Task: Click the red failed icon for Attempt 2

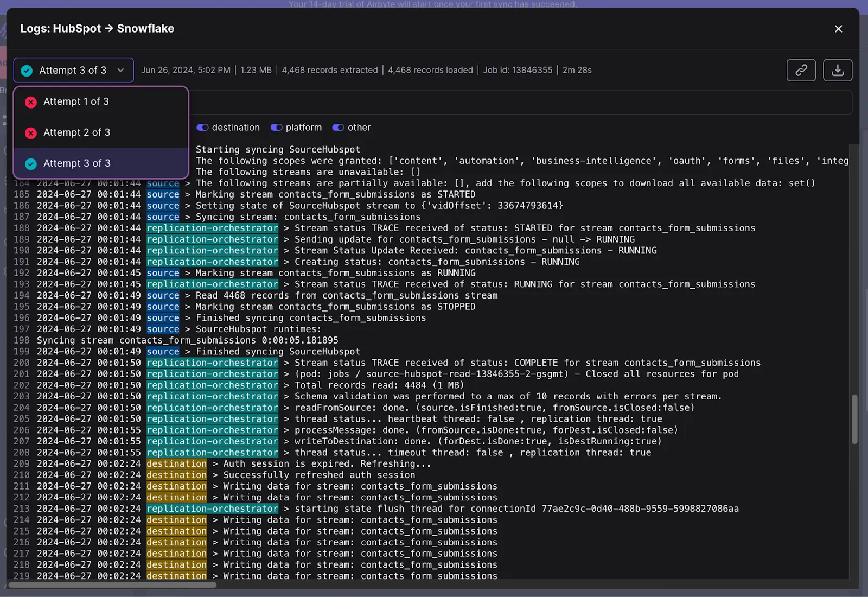Action: pos(31,133)
